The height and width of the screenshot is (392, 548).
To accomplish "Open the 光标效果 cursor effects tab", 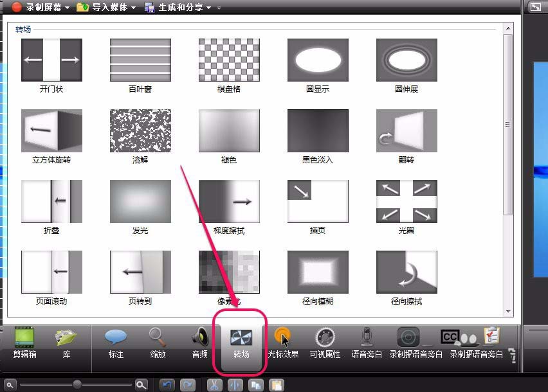I will pos(283,343).
